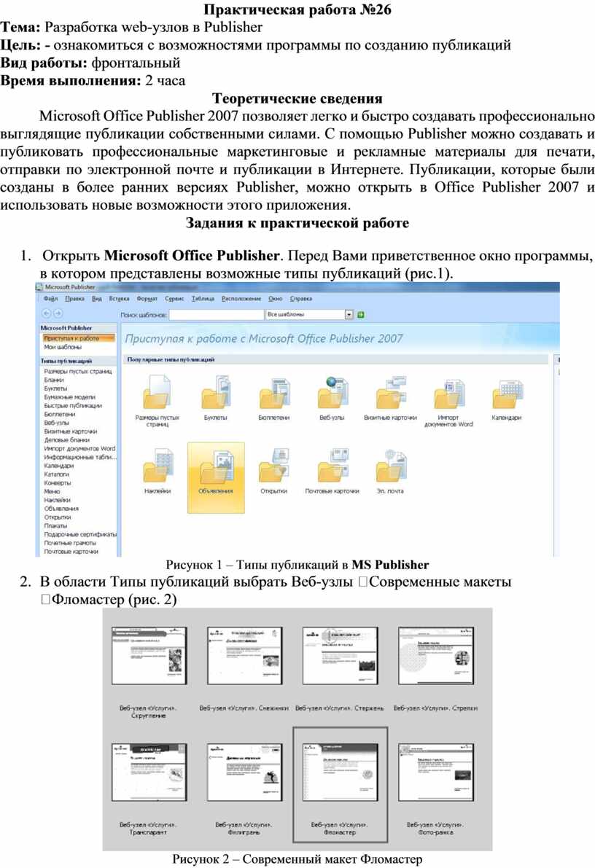
Task: Select Импорт документов Word in the sidebar list
Action: point(79,448)
